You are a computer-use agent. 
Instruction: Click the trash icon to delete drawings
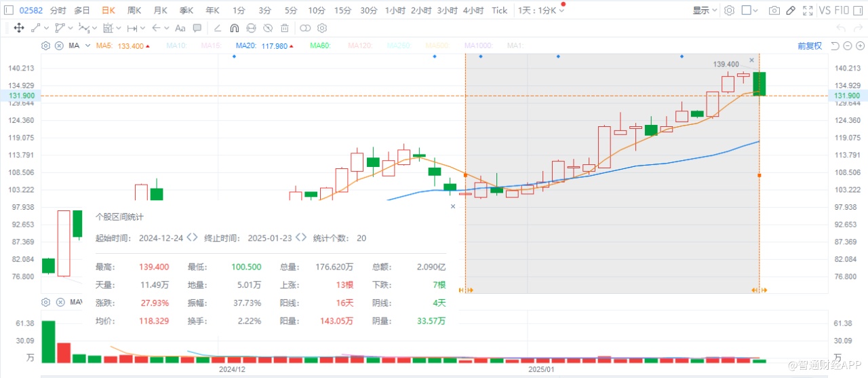click(285, 28)
